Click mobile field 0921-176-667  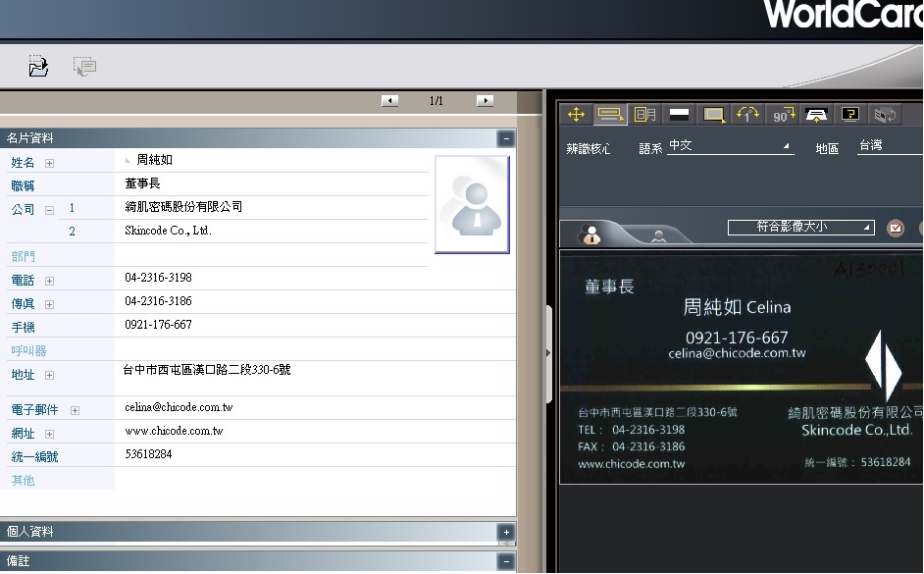[x=315, y=326]
